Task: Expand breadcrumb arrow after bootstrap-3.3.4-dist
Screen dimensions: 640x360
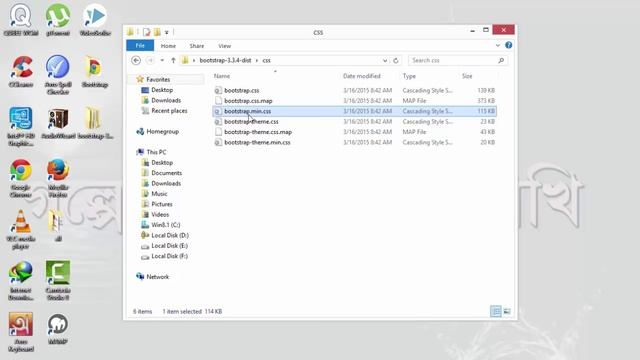Action: pyautogui.click(x=257, y=60)
